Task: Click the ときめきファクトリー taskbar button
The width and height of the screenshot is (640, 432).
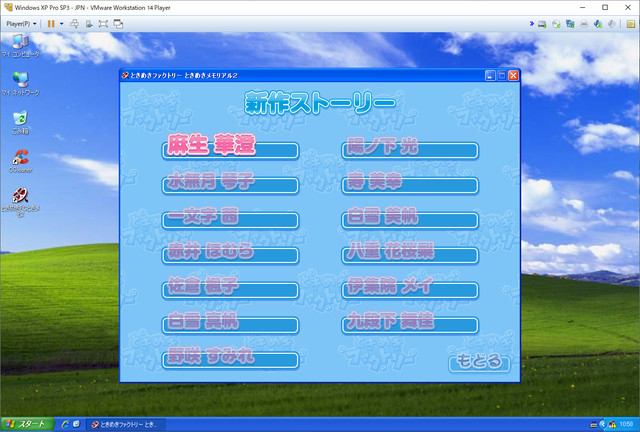Action: 127,425
